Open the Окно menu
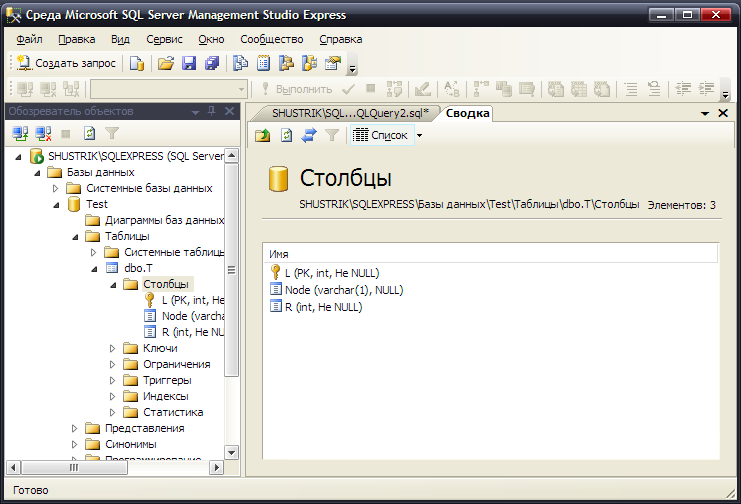This screenshot has width=741, height=504. point(211,39)
